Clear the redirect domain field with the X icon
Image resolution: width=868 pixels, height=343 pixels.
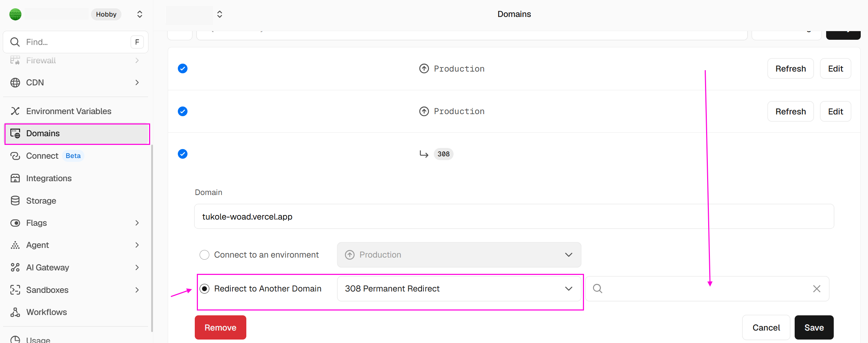(x=816, y=288)
